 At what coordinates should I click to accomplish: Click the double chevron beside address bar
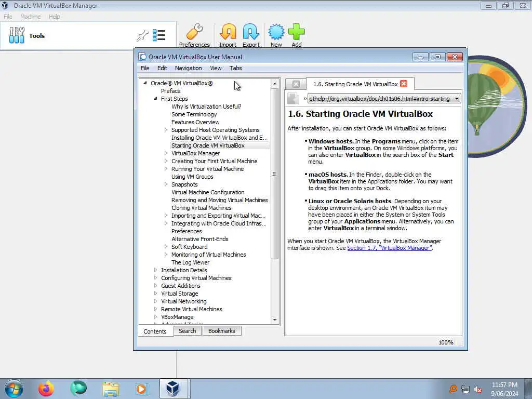[x=304, y=99]
